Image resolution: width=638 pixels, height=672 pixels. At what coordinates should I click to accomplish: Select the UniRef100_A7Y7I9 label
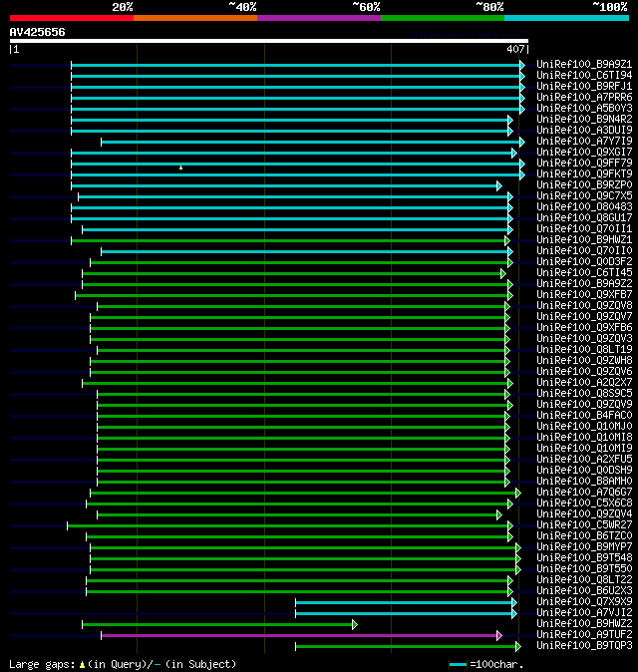584,141
